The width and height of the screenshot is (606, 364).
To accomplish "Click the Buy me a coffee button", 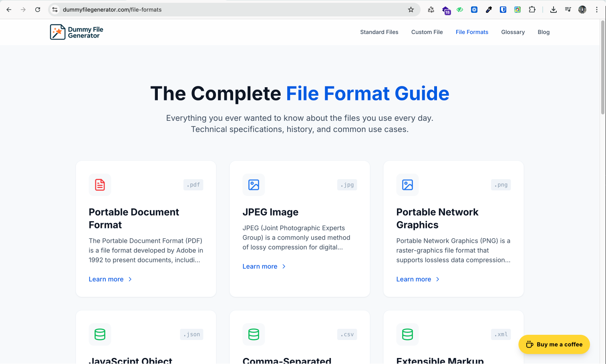I will point(554,344).
